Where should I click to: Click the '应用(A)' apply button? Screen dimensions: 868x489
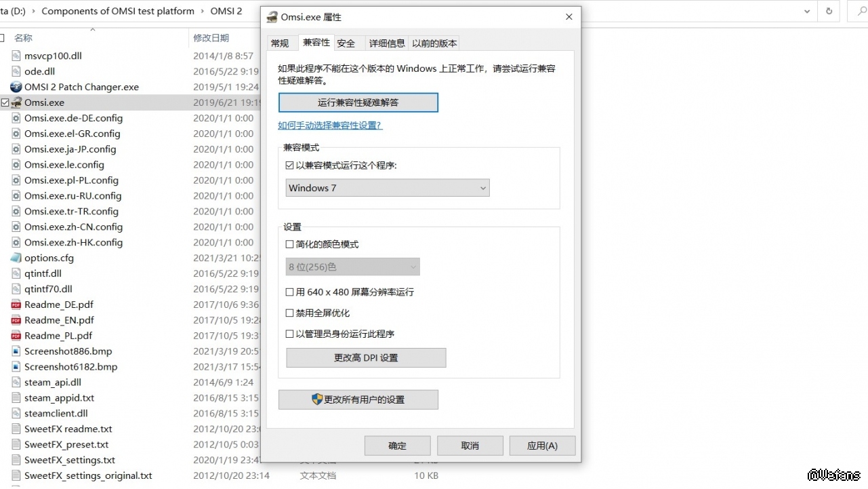point(543,446)
